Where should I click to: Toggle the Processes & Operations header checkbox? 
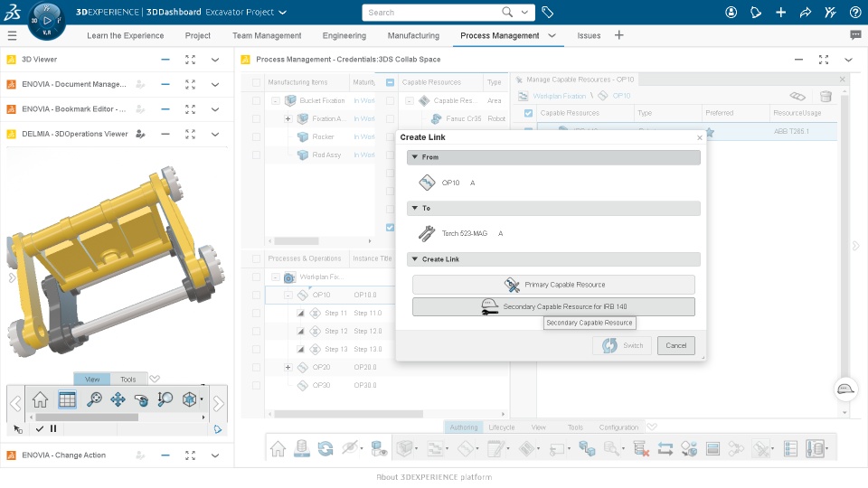click(256, 258)
